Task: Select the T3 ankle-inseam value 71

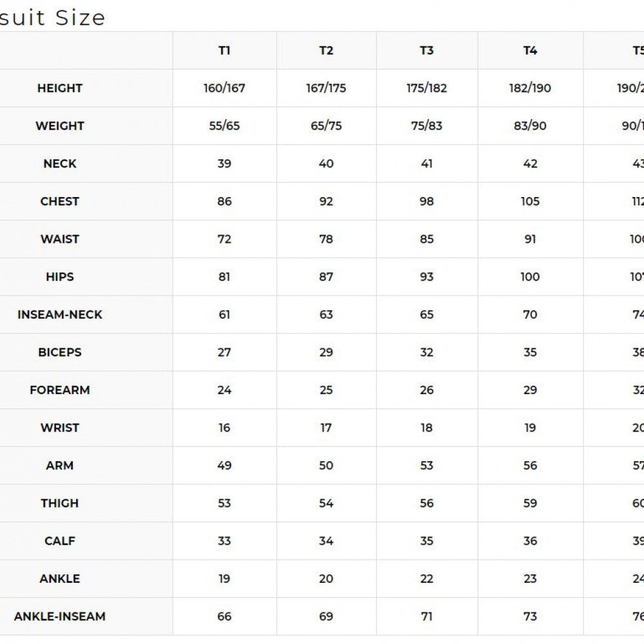Action: [x=426, y=616]
